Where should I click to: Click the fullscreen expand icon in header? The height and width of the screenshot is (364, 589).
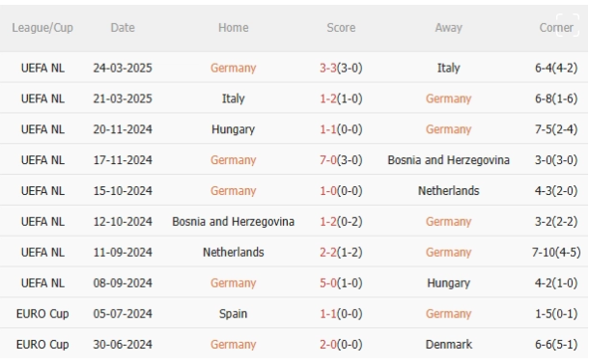[567, 25]
